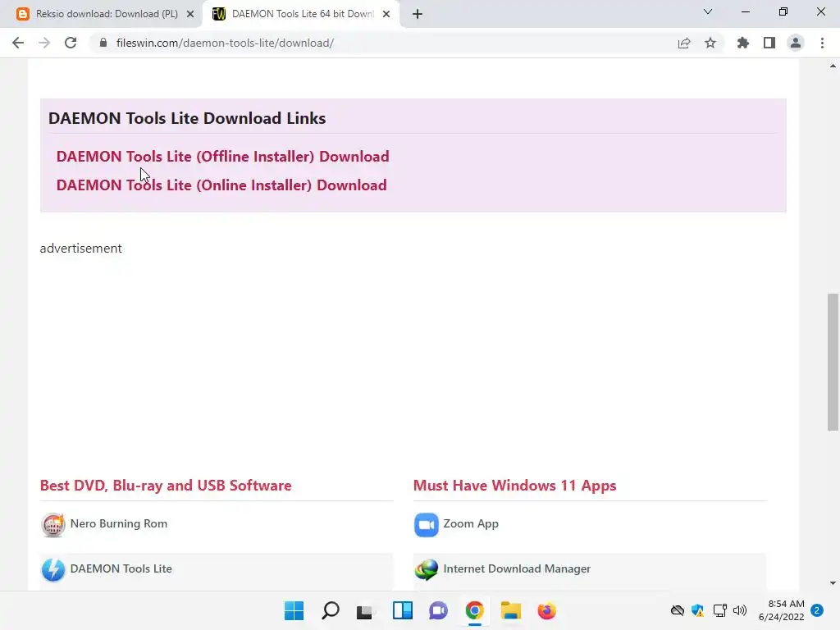Open Nero Burning Rom link
Viewport: 840px width, 630px height.
click(x=118, y=523)
